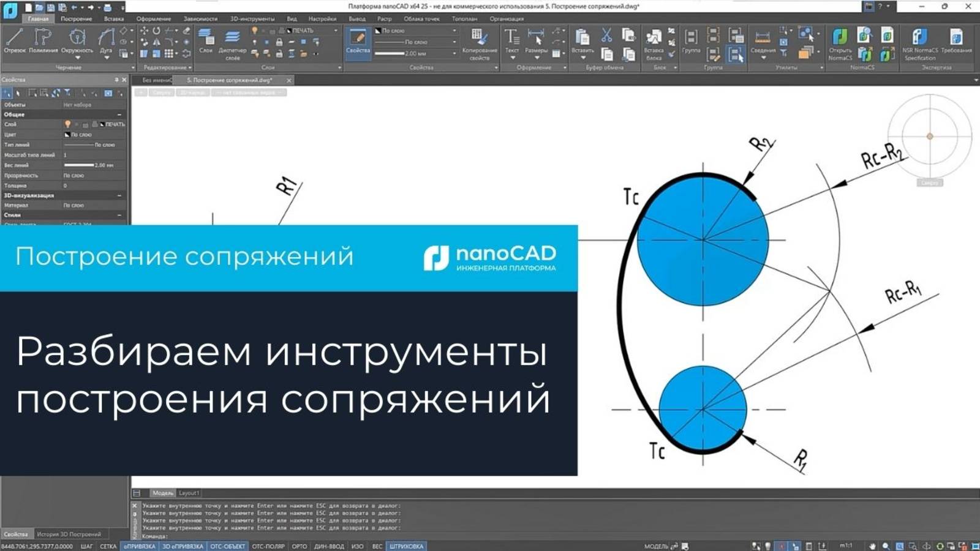Image resolution: width=980 pixels, height=551 pixels.
Task: Click the save icon in quick access toolbar
Action: coord(51,7)
